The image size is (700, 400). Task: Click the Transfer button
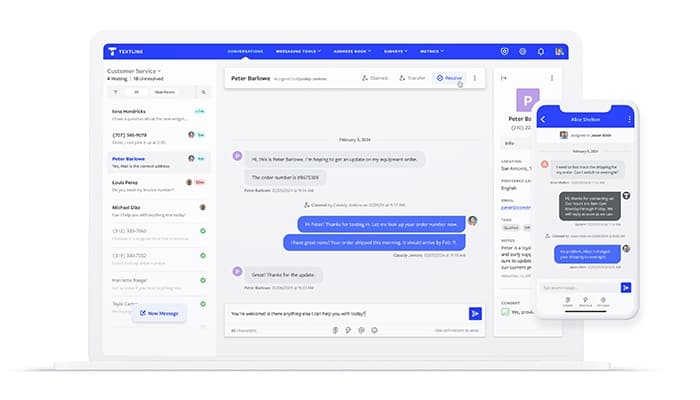(x=411, y=78)
